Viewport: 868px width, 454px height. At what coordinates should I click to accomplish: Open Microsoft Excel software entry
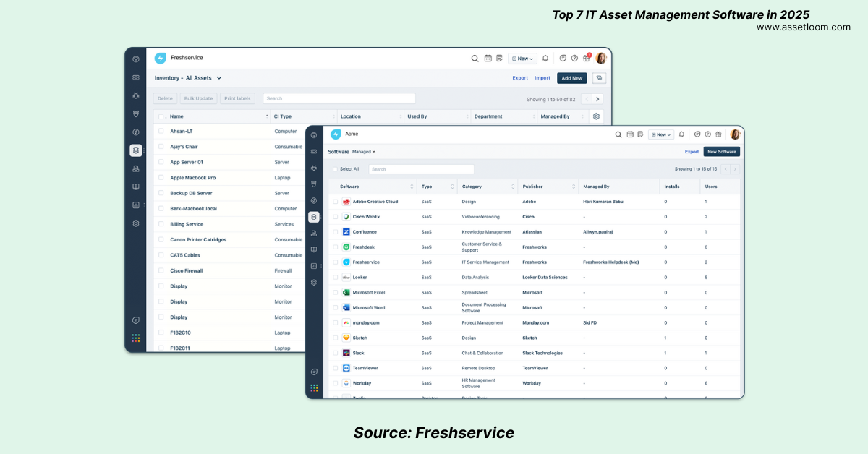click(x=368, y=293)
